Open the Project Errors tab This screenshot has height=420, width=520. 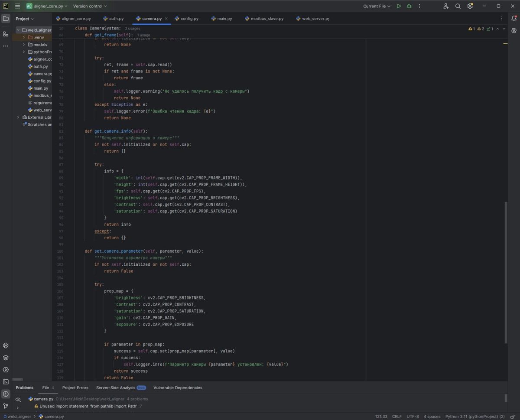(x=75, y=387)
